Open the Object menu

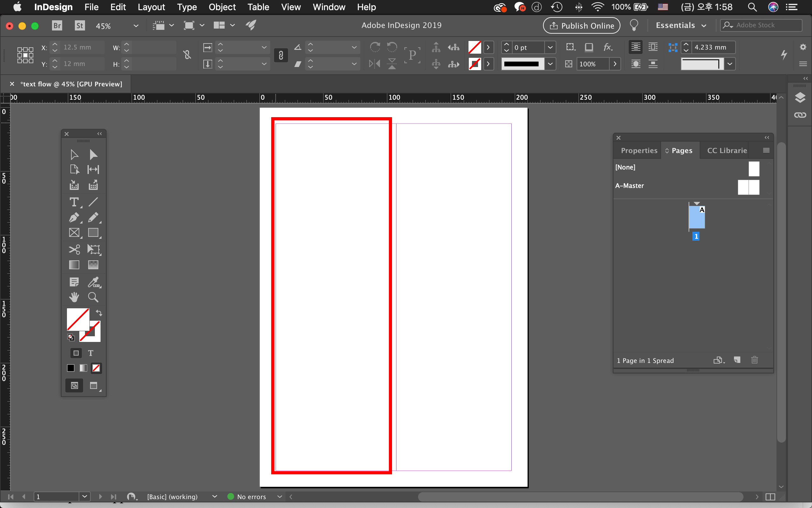coord(222,7)
